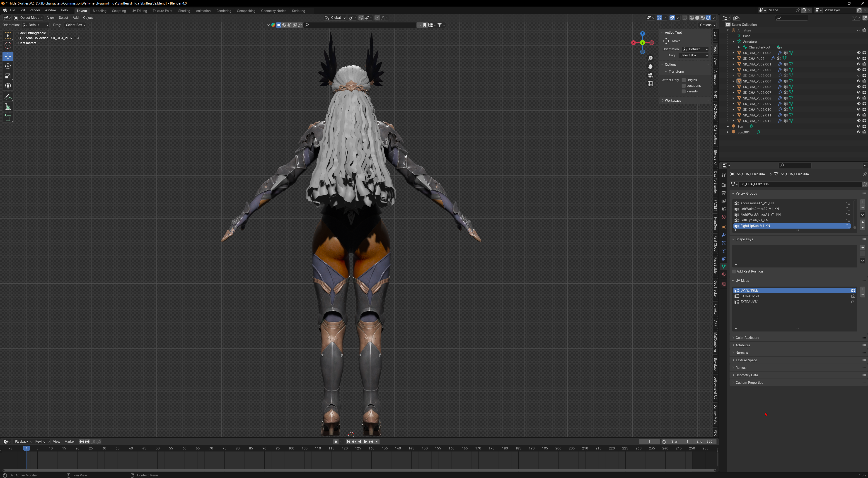Open the Drag Select Box dropdown in header
Viewport: 868px width, 478px height.
[x=75, y=25]
